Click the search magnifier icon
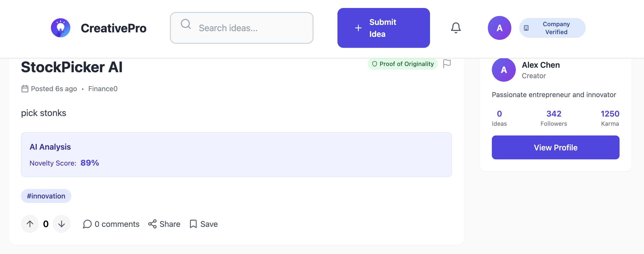This screenshot has height=254, width=644. click(186, 24)
